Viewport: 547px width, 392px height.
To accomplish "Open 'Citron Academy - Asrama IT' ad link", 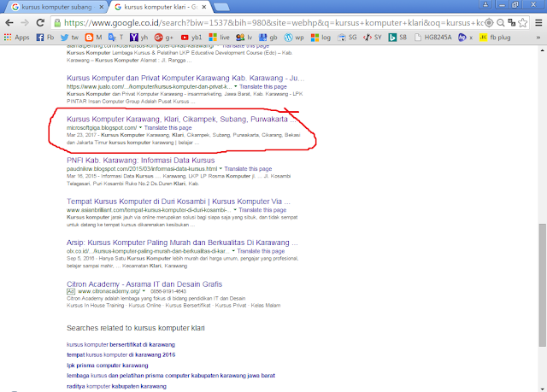I will coord(144,284).
